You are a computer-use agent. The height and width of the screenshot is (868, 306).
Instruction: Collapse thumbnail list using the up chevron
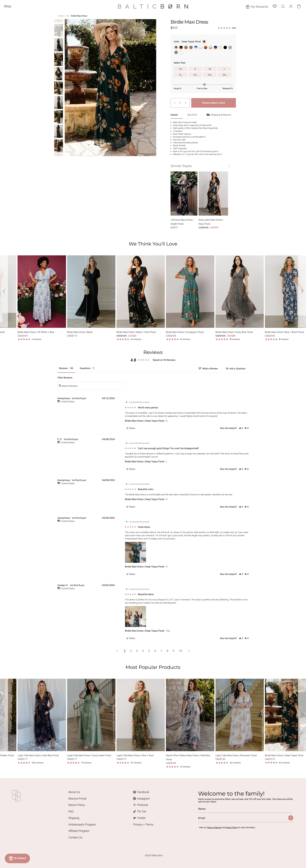(x=59, y=21)
